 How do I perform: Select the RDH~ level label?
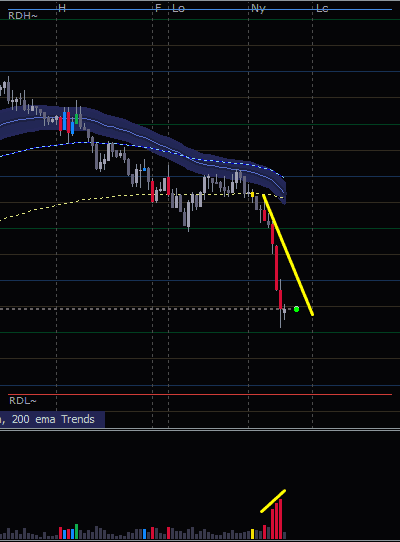coord(22,16)
